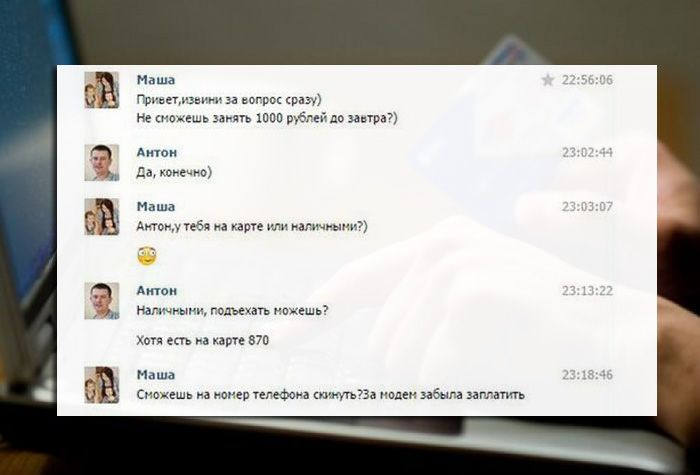Click the Маша name above 'Антон,у тебя на карте'
This screenshot has width=700, height=475.
[155, 207]
